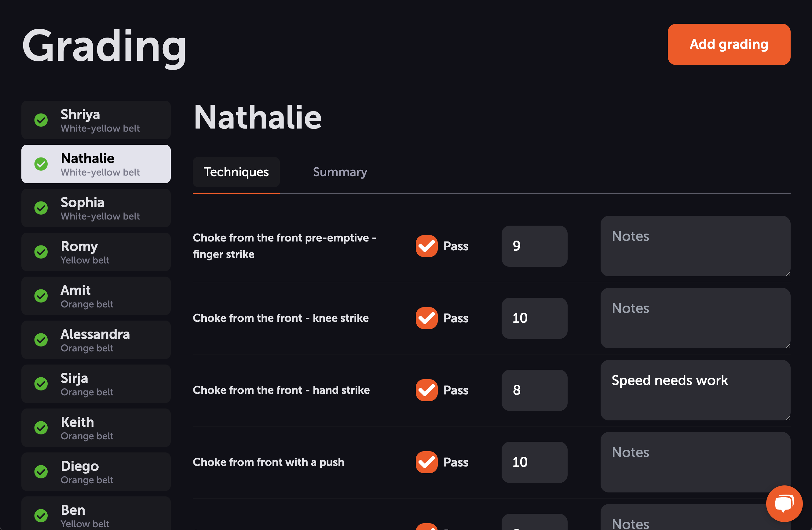The image size is (812, 530).
Task: Click score field for hand strike
Action: pyautogui.click(x=534, y=390)
